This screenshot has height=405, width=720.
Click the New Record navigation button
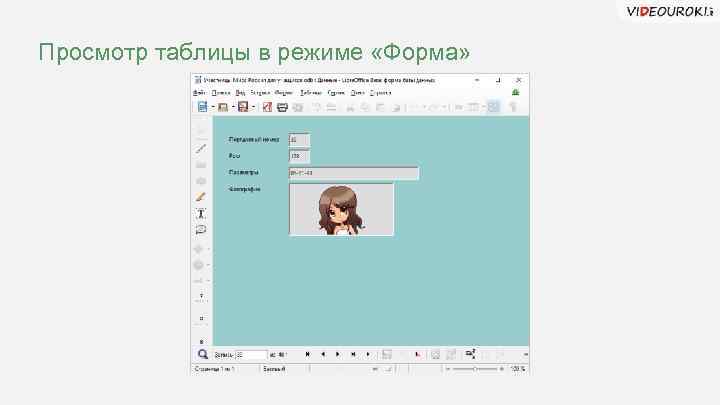click(x=368, y=354)
